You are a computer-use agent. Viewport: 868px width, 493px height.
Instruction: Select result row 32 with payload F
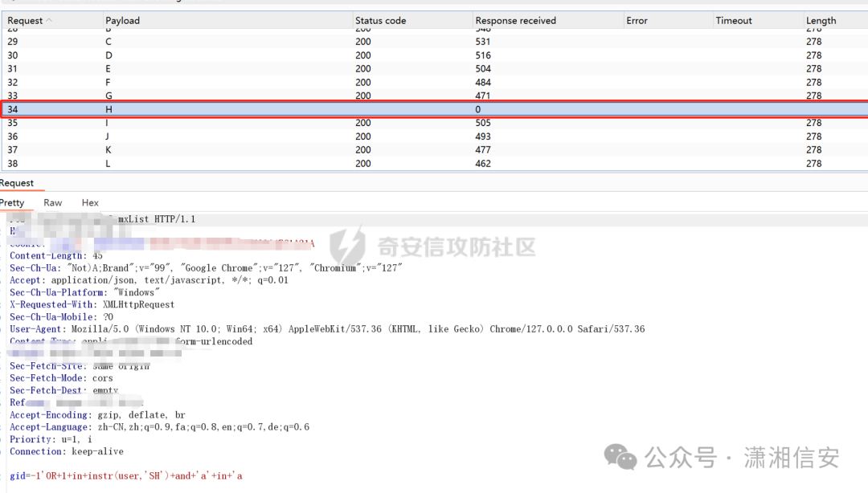point(434,83)
